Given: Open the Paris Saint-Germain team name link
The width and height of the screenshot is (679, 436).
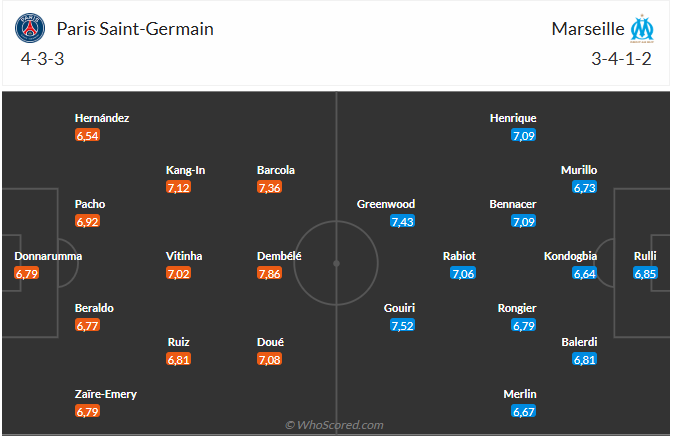Looking at the screenshot, I should (x=135, y=29).
